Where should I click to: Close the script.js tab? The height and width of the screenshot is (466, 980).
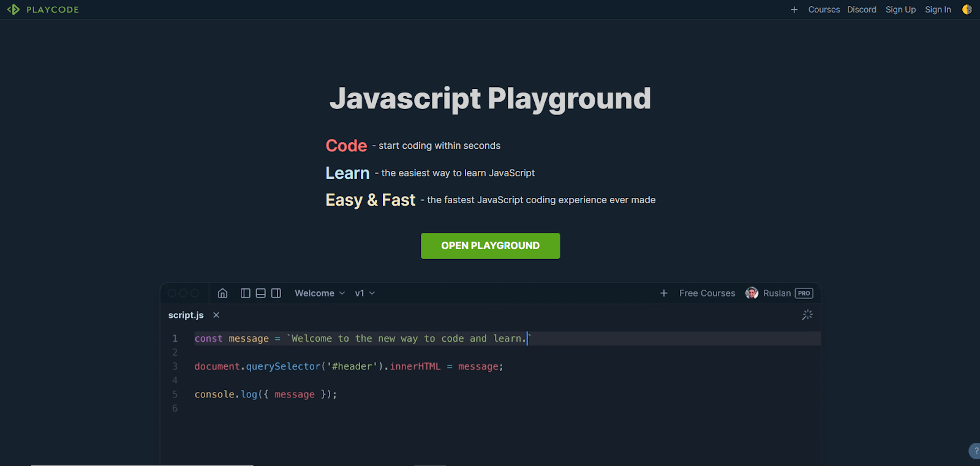tap(216, 315)
